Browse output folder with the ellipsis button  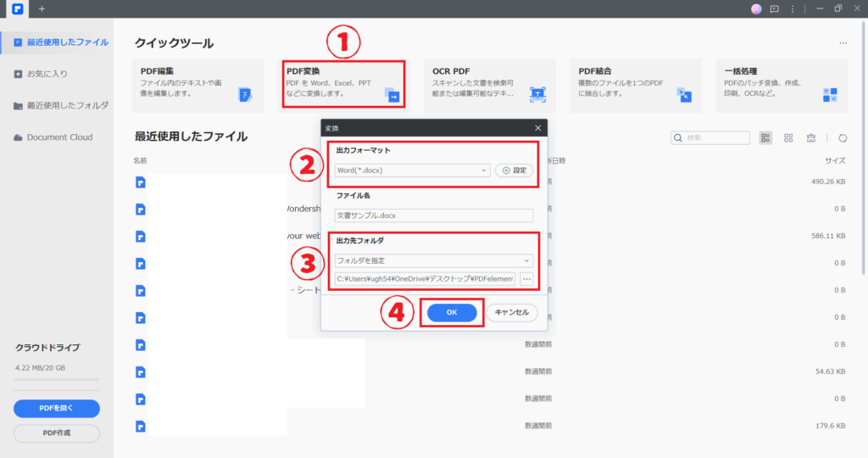click(526, 279)
